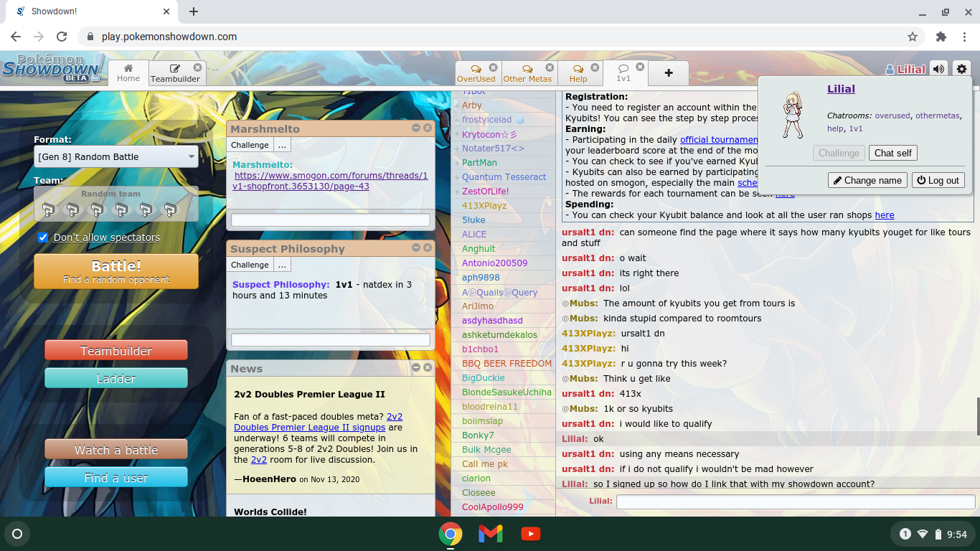Open Teambuilder red button
This screenshot has width=980, height=551.
pyautogui.click(x=116, y=350)
